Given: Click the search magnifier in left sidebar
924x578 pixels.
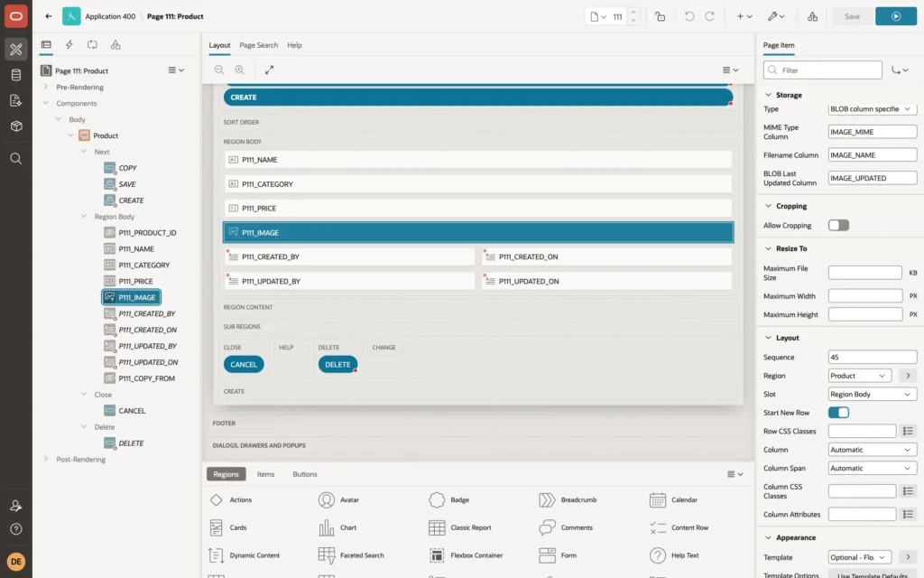Looking at the screenshot, I should coord(16,159).
